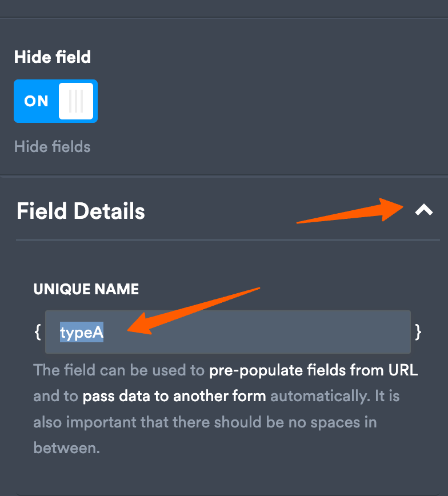Image resolution: width=448 pixels, height=496 pixels.
Task: Click the highlighted text typeA
Action: pyautogui.click(x=81, y=332)
